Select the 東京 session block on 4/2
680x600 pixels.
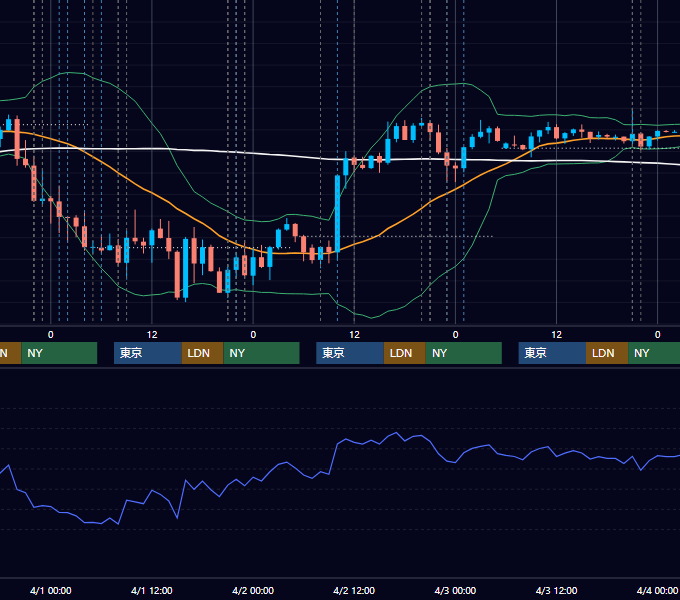(350, 353)
